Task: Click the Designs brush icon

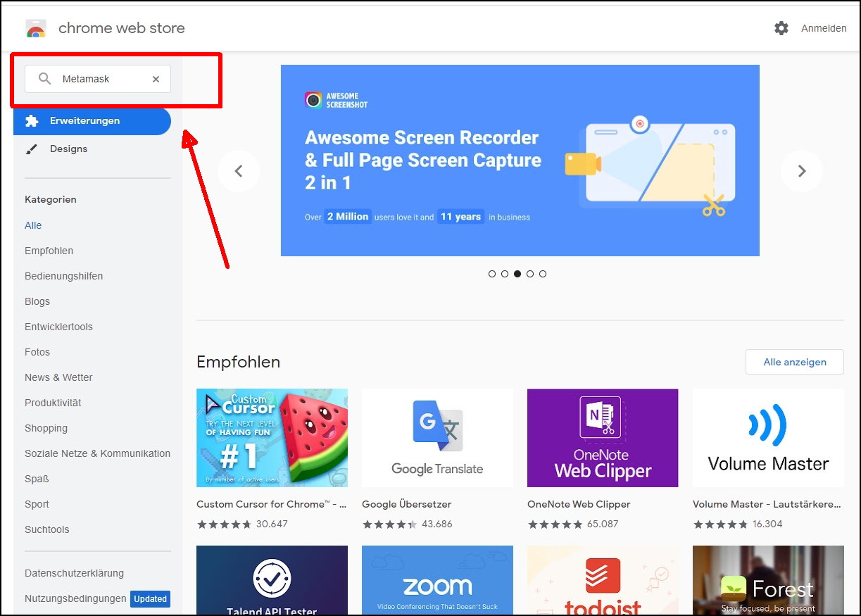Action: click(x=32, y=149)
